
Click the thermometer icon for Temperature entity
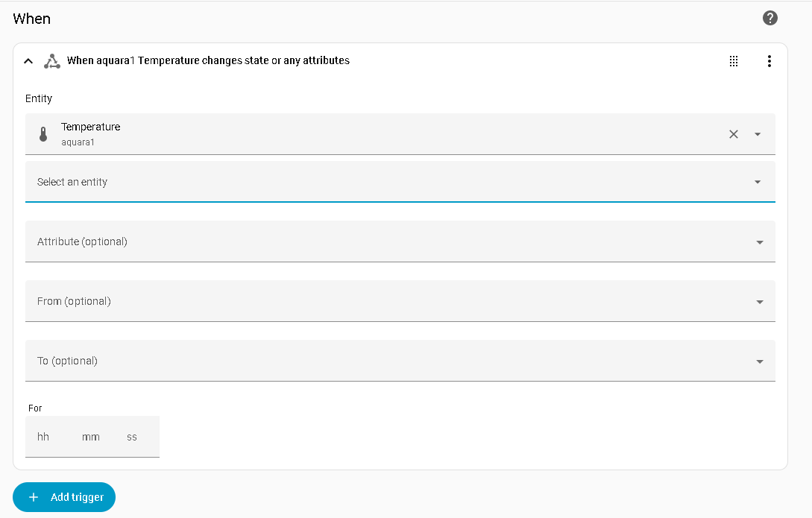[43, 135]
